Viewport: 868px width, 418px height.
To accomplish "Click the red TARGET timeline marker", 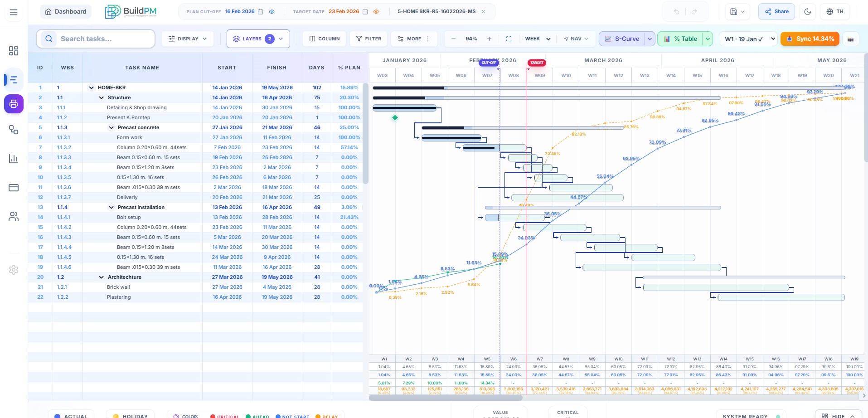I will 537,63.
